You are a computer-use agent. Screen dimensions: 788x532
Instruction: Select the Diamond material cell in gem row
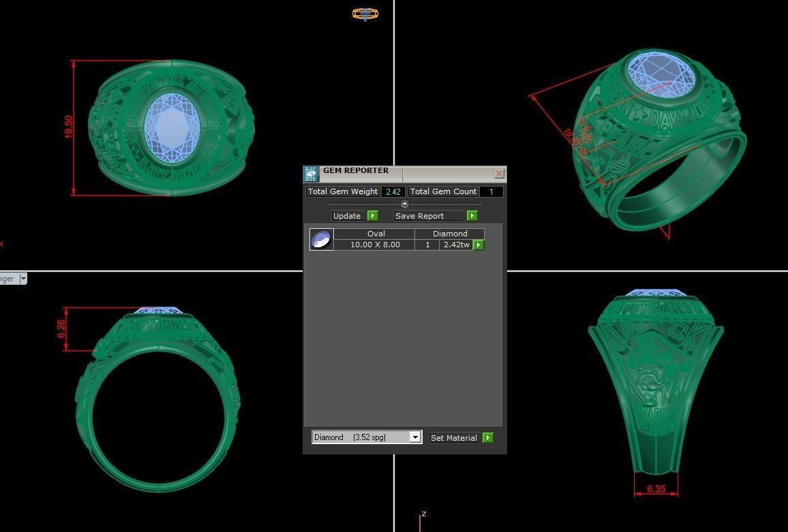coord(450,234)
